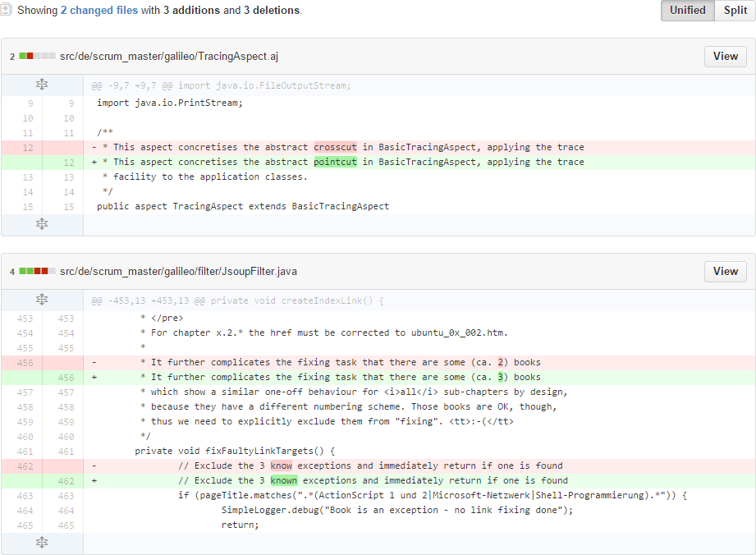This screenshot has width=756, height=555.
Task: Click the diffstat color blocks for TracingAspect.aj
Action: coord(37,57)
